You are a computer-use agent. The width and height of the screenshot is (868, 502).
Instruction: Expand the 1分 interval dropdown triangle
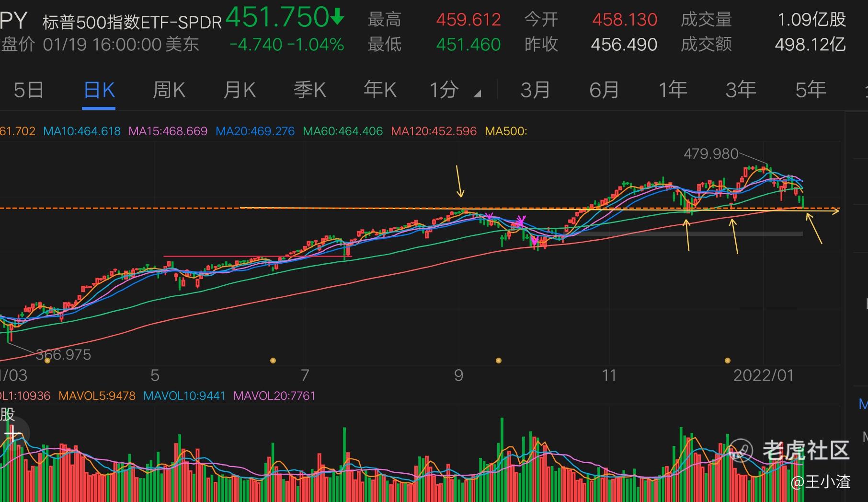pyautogui.click(x=477, y=94)
